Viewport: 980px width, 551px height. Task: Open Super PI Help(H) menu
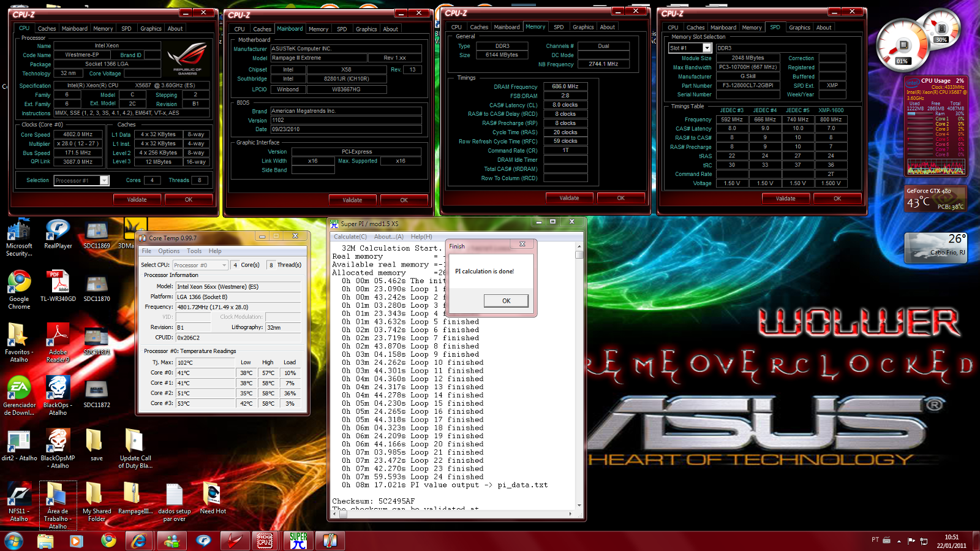(421, 237)
